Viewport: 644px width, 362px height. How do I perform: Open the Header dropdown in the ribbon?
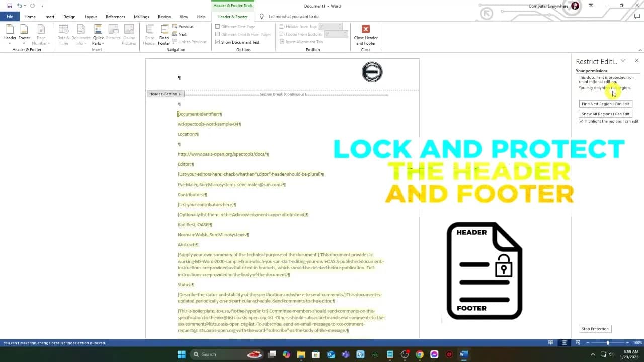pos(10,33)
